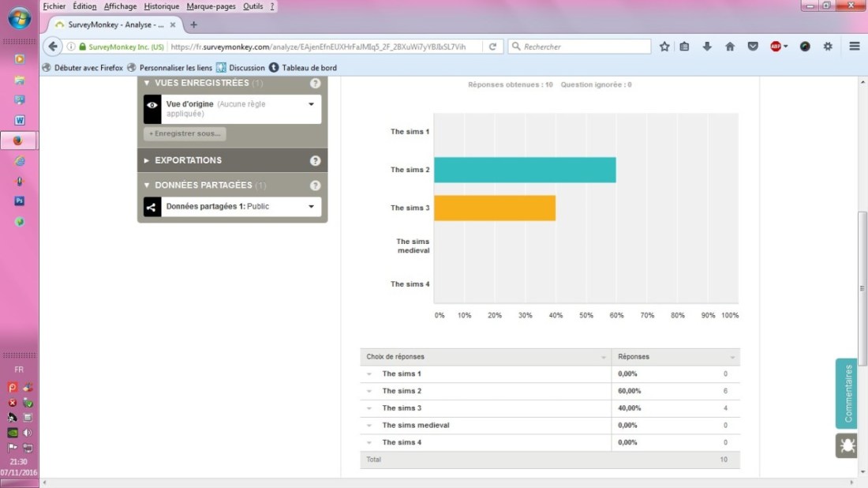Click the Firefox home icon
The image size is (868, 488).
[x=730, y=47]
